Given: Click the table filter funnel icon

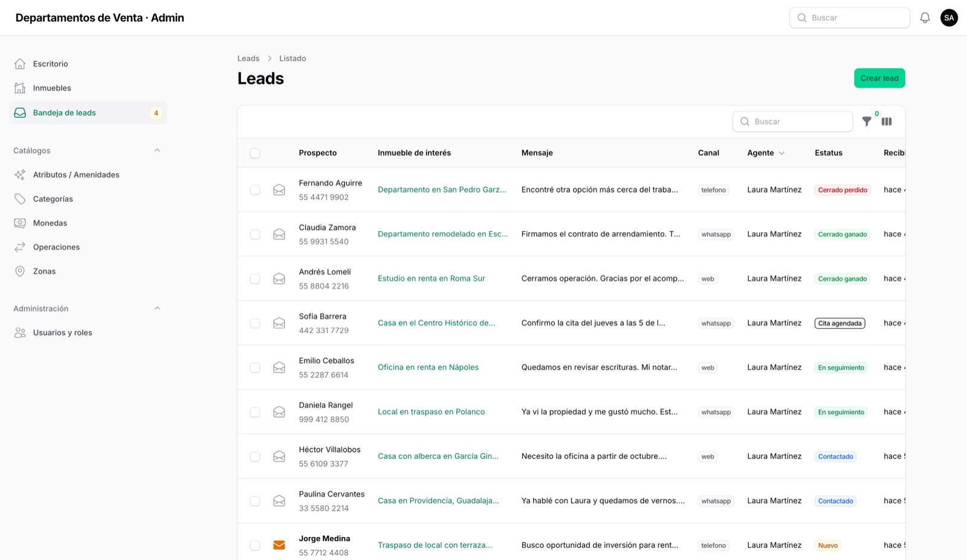Looking at the screenshot, I should coord(867,121).
